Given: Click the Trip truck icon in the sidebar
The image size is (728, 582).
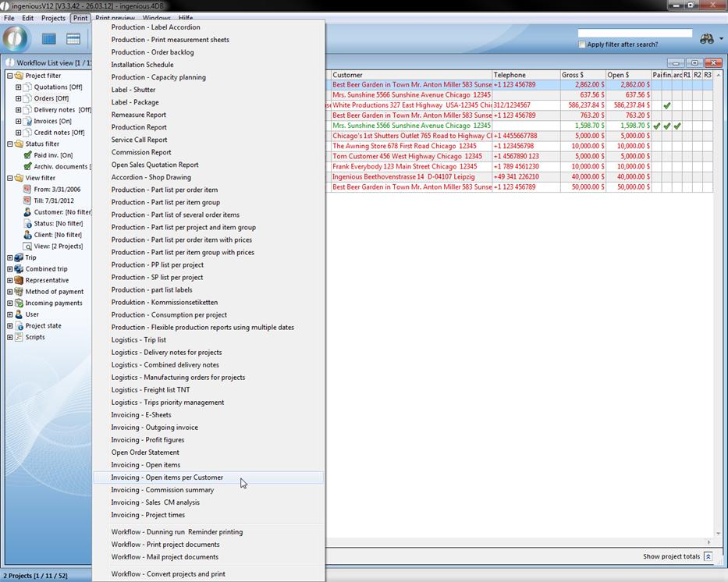Looking at the screenshot, I should [20, 257].
